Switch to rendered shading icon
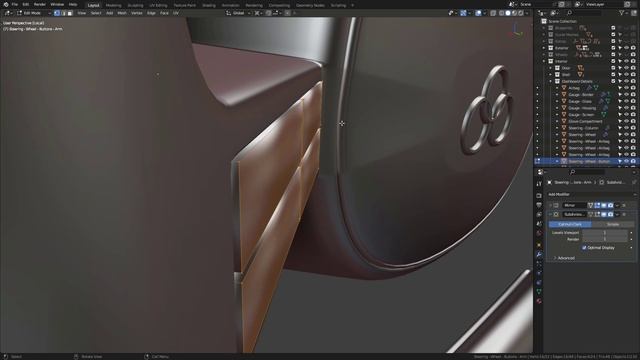This screenshot has width=640, height=360. (521, 13)
